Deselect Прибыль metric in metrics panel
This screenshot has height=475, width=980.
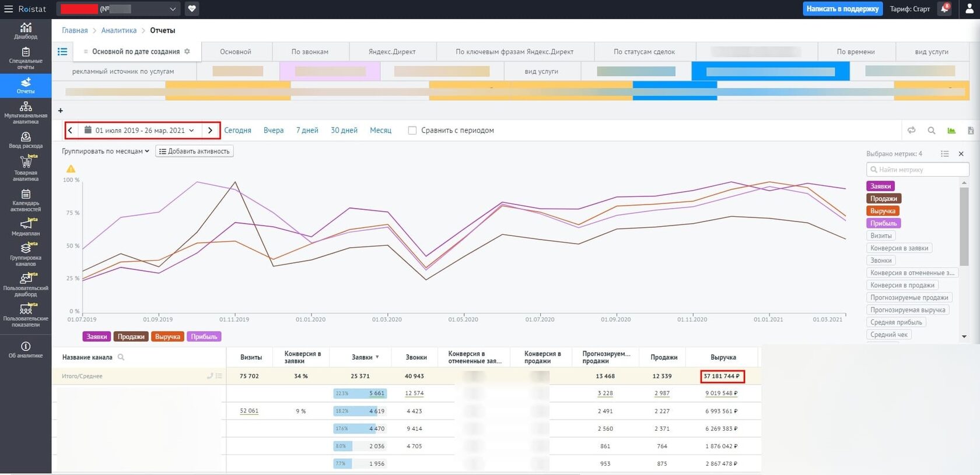(884, 223)
